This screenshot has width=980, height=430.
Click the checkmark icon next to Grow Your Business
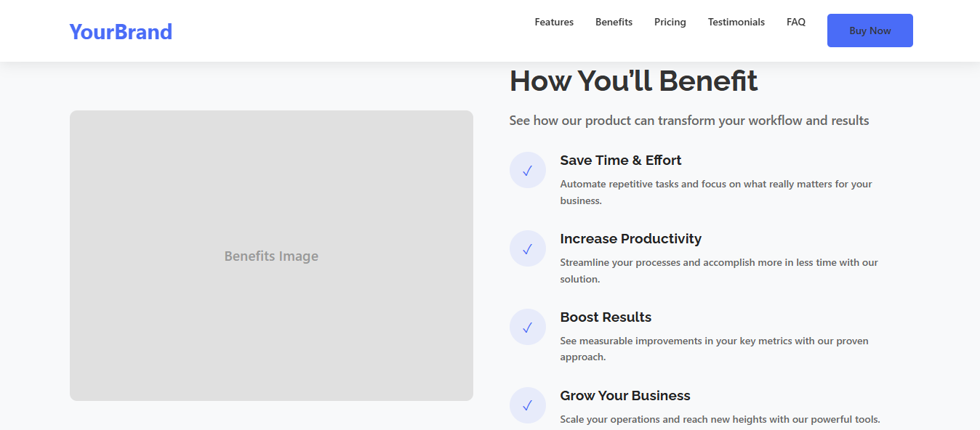527,405
